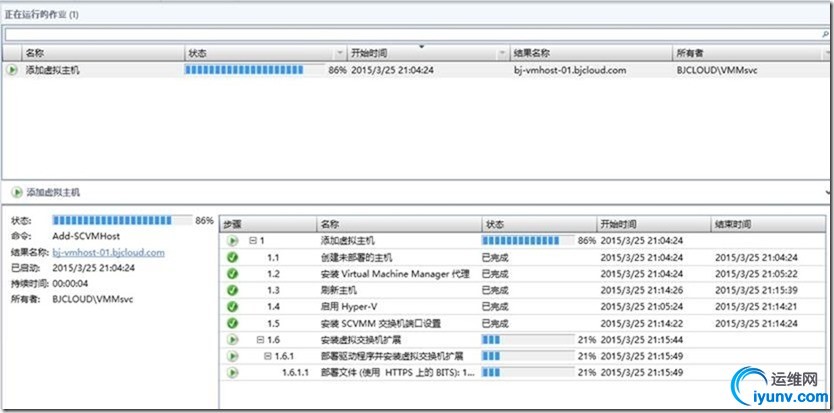Collapse the details pane with the chevron
This screenshot has width=834, height=413.
829,192
